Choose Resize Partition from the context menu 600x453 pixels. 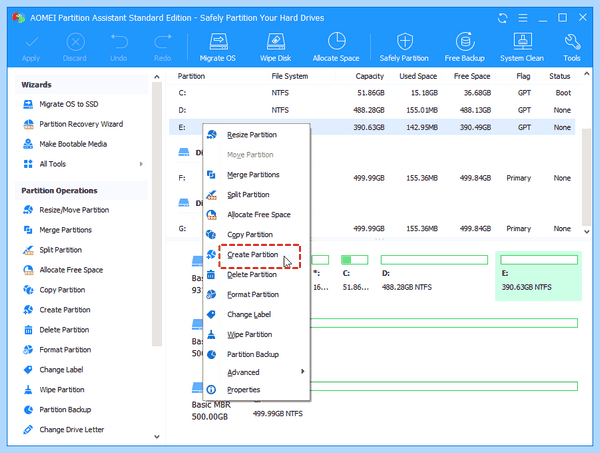pos(256,135)
